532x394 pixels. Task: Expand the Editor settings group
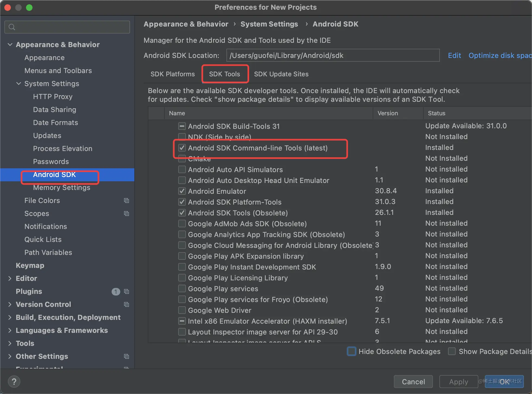[10, 278]
